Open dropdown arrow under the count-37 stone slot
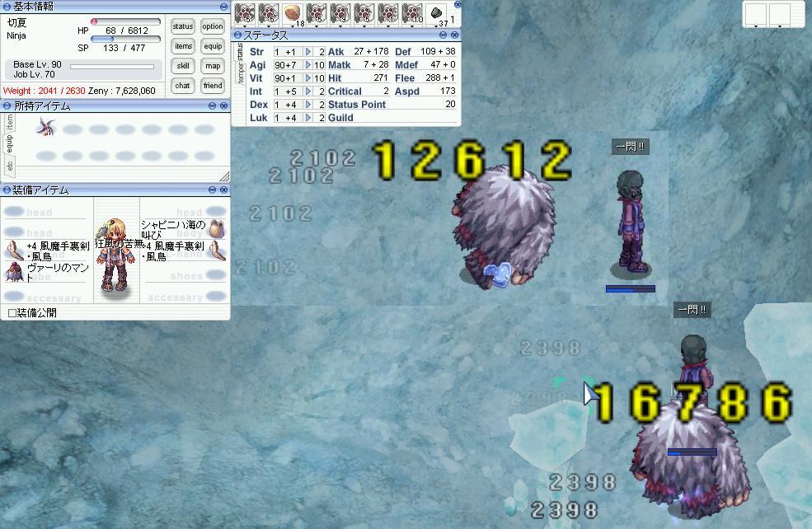Viewport: 812px width, 529px height. (437, 26)
